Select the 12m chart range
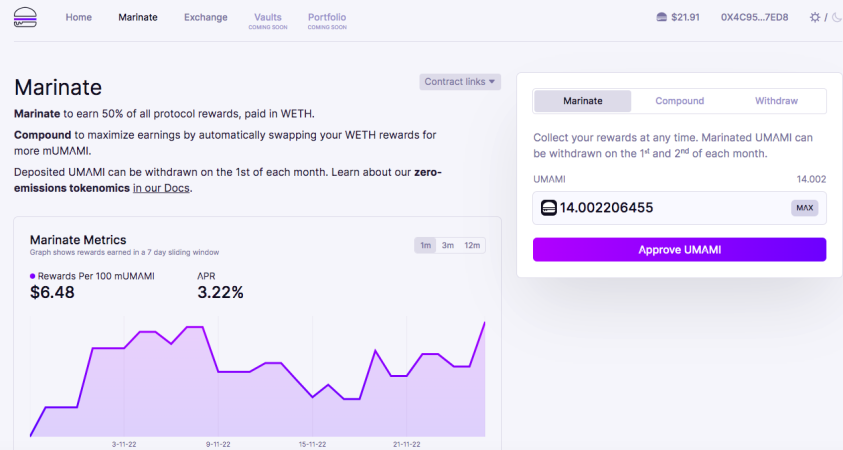The height and width of the screenshot is (450, 843). 472,245
